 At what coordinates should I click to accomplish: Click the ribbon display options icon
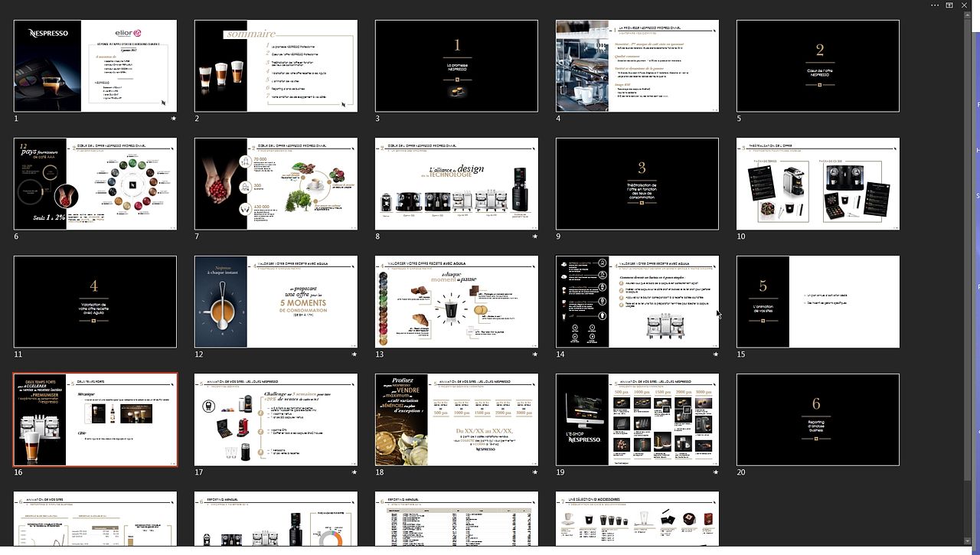tap(949, 5)
